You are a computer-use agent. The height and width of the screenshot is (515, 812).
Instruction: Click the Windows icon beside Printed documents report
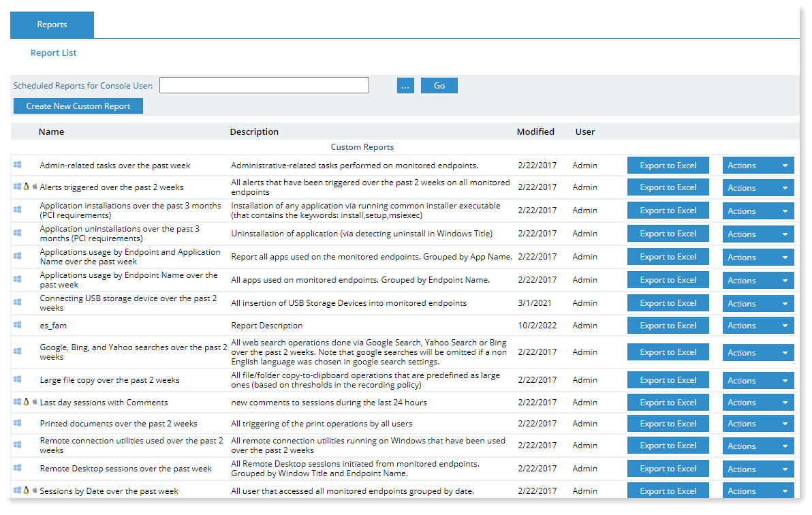[17, 423]
